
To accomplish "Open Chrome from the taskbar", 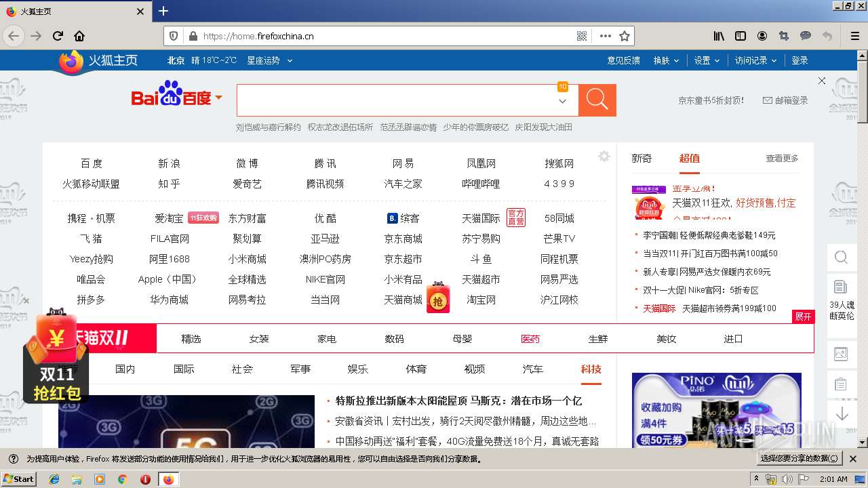I will pos(122,479).
